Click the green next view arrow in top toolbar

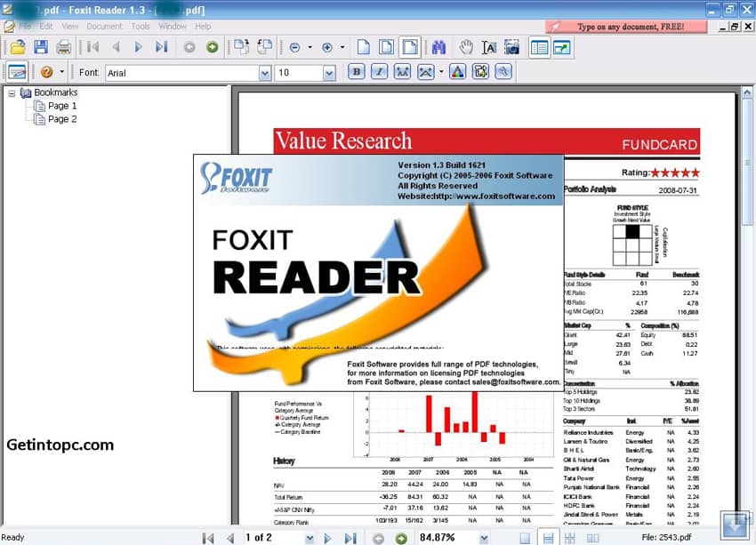[x=213, y=47]
